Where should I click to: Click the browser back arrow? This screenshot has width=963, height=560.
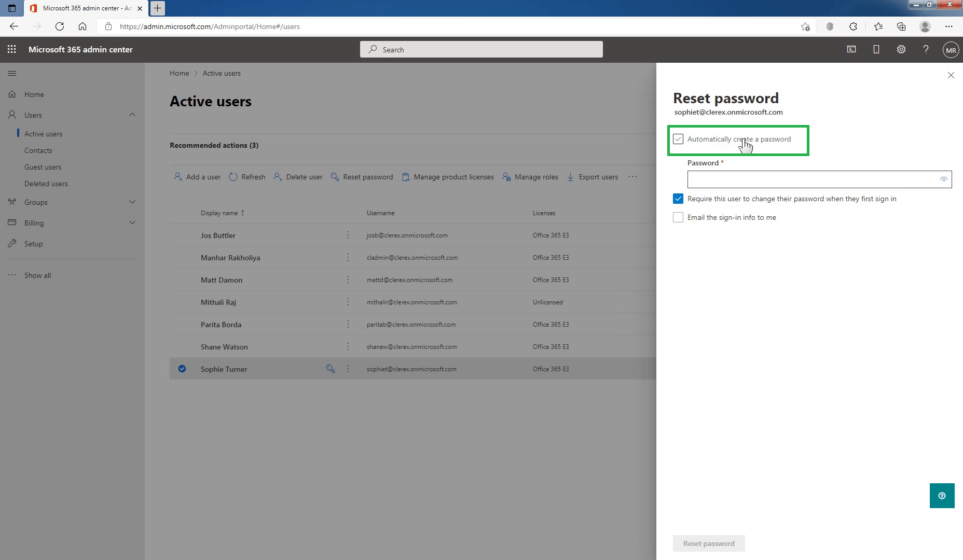click(x=14, y=26)
